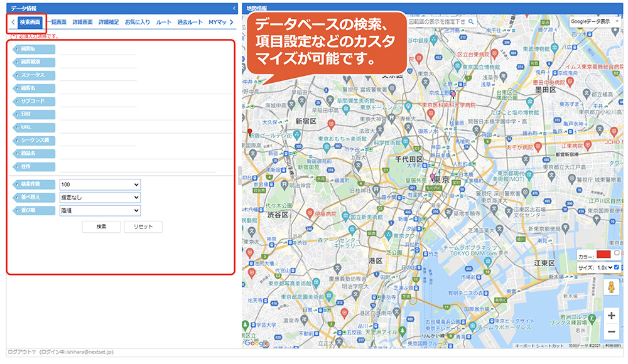The image size is (628, 364).
Task: Open the ログアウト menu link
Action: [22, 352]
